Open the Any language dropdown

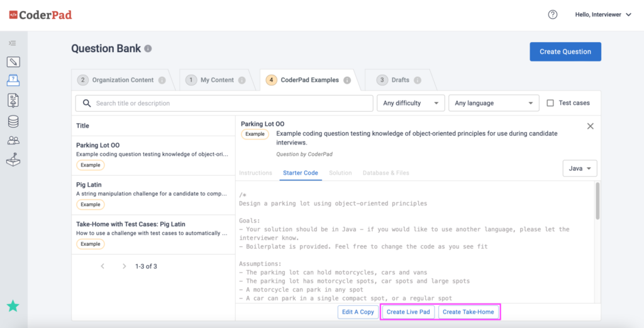click(x=494, y=103)
